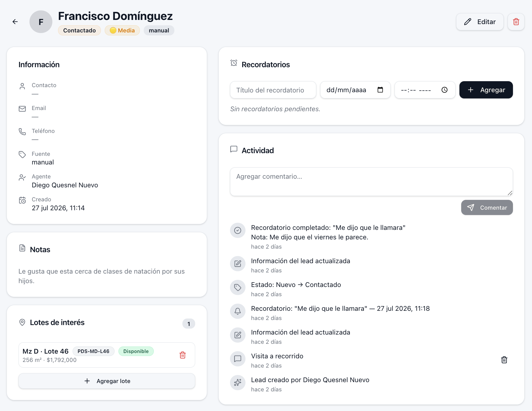This screenshot has height=411, width=532.
Task: Click the F avatar circle
Action: pos(41,22)
